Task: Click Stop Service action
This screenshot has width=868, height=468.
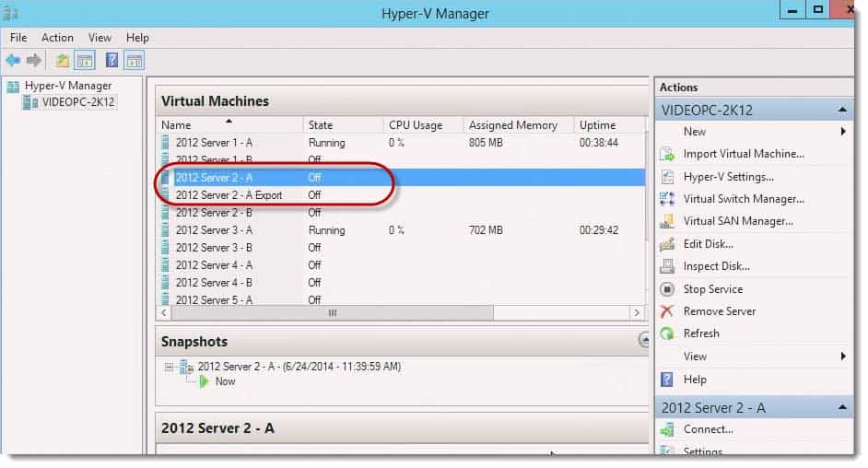Action: (x=713, y=289)
